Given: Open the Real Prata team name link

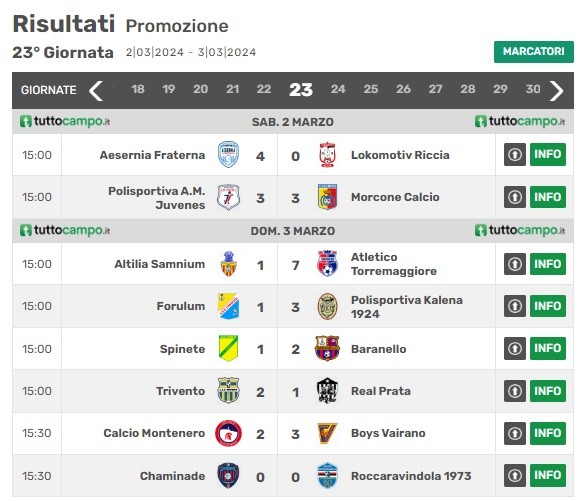Looking at the screenshot, I should [381, 391].
